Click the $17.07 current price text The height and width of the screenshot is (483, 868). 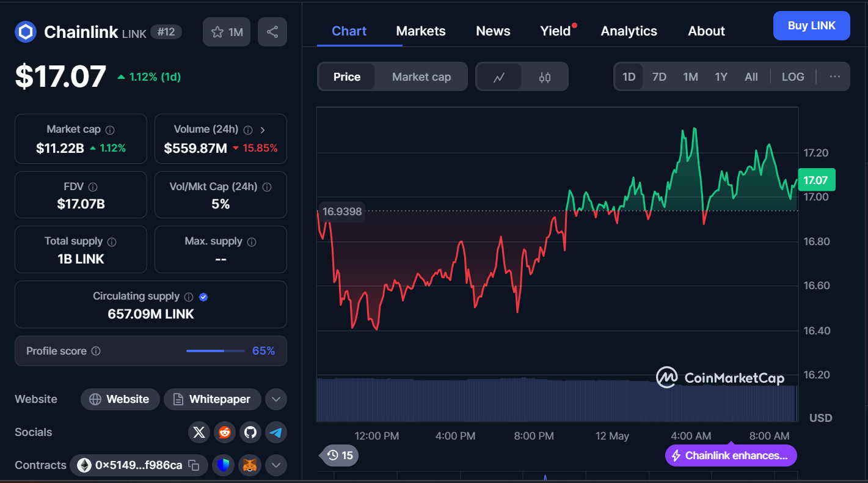pos(60,76)
